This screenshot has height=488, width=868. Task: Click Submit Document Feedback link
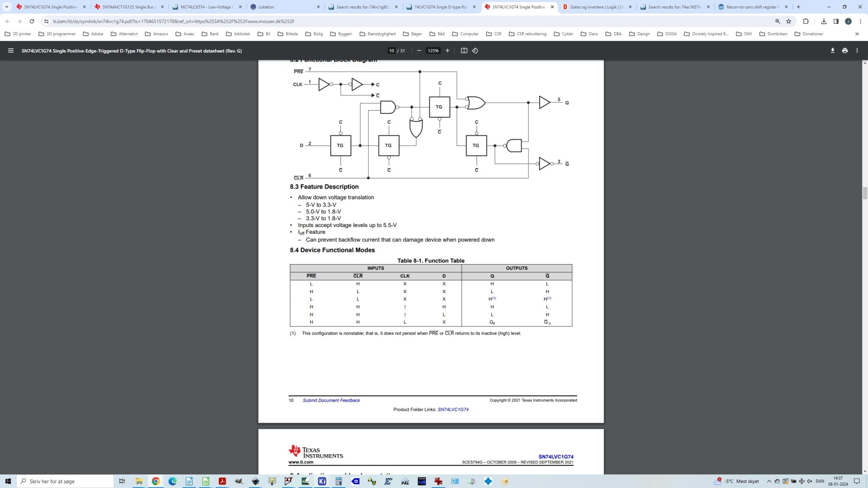pos(331,400)
